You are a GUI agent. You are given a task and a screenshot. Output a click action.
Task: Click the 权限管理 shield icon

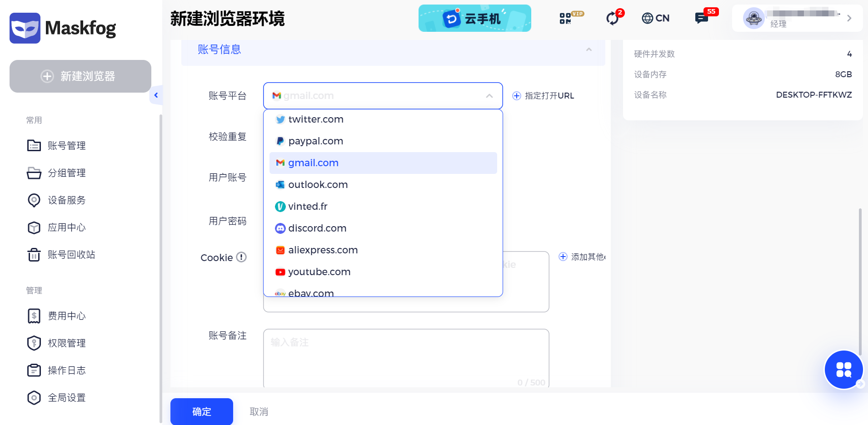click(34, 343)
